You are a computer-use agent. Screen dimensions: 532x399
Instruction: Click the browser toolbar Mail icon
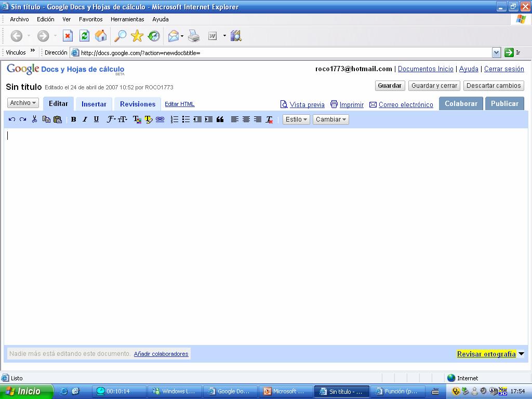[x=174, y=36]
